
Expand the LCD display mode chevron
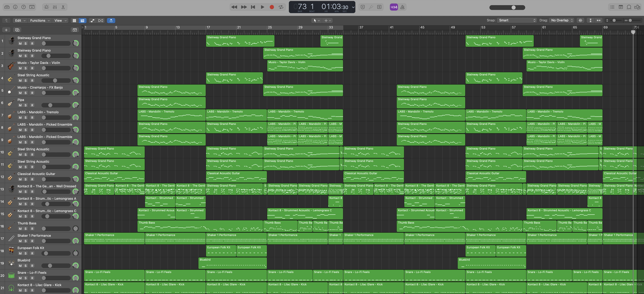353,7
